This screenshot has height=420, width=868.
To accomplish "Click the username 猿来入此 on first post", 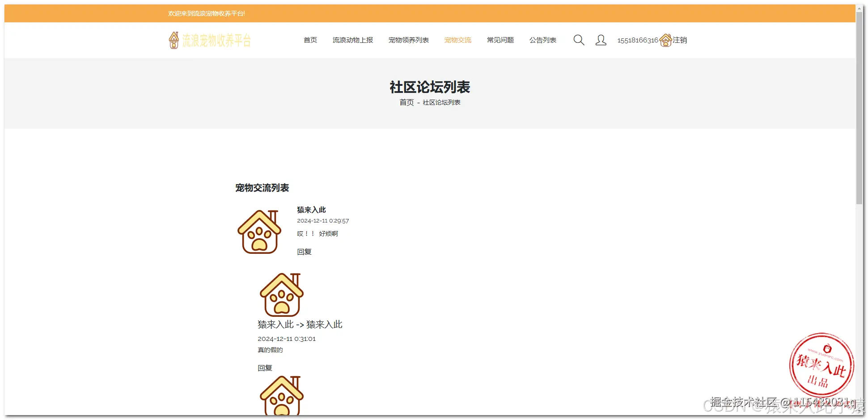I will (311, 209).
